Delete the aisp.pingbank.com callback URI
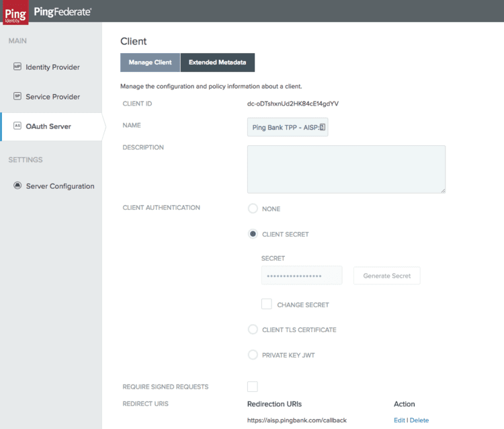Screen dimensions: 504x429 tap(419, 420)
